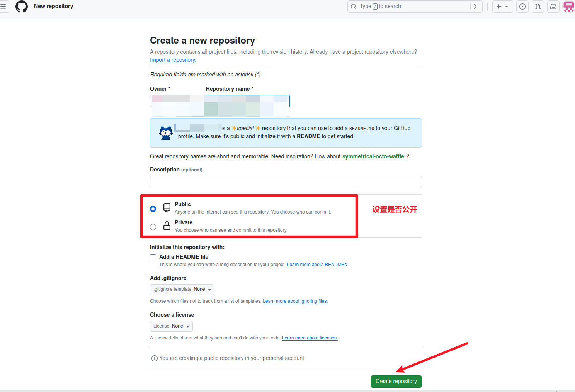Open the user avatar menu
The image size is (575, 392).
[569, 7]
